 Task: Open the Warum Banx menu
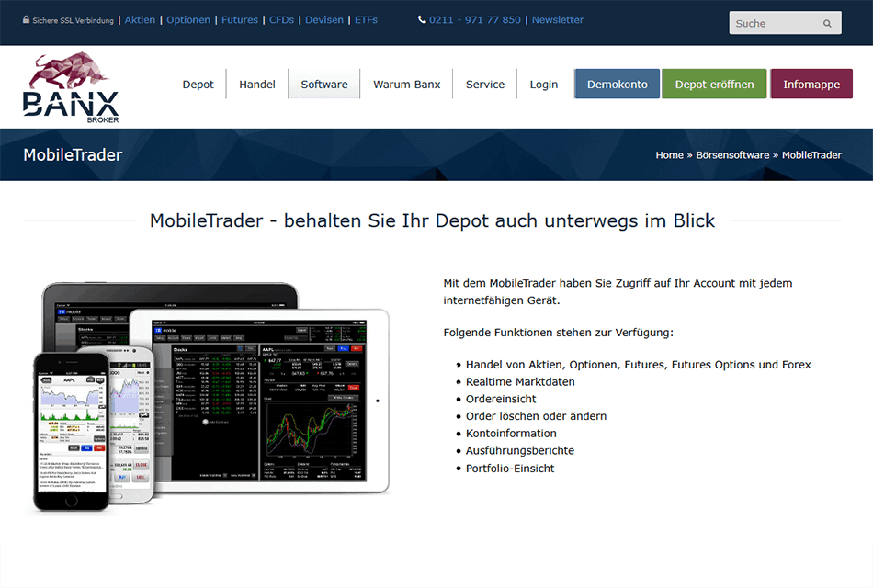coord(406,85)
